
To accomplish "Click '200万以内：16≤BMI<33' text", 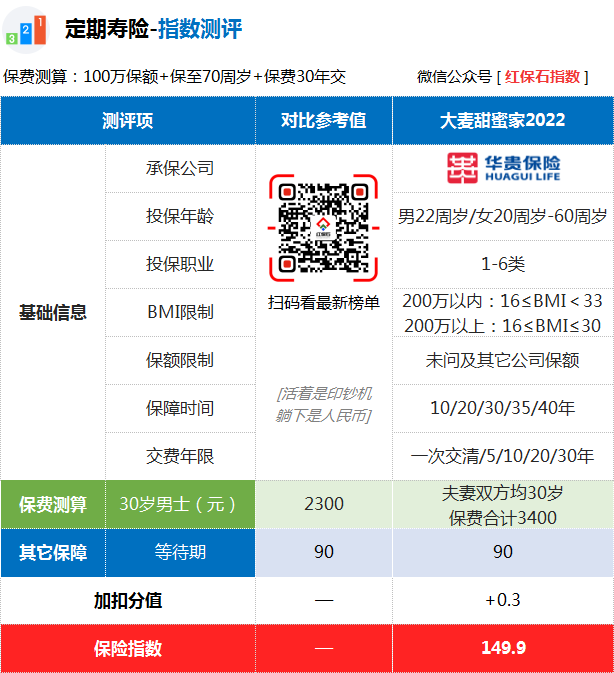I will tap(502, 301).
